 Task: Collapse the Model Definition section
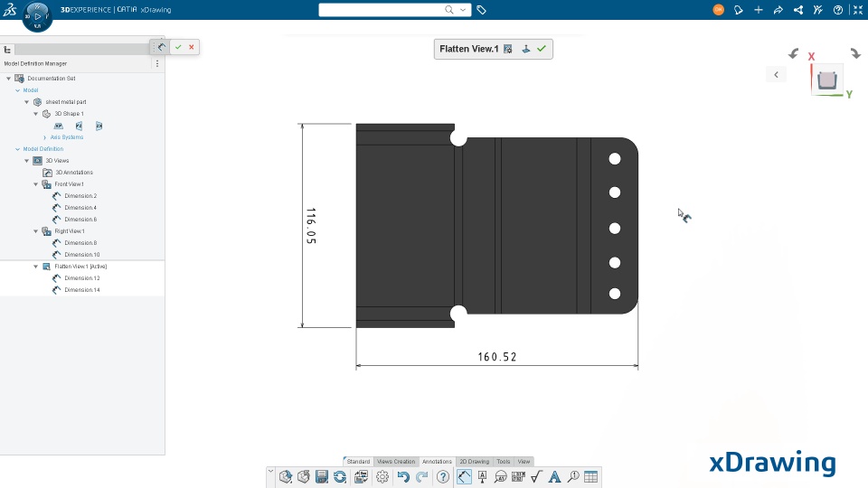pyautogui.click(x=18, y=149)
